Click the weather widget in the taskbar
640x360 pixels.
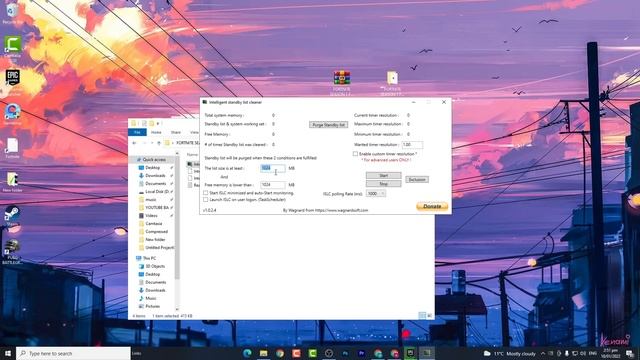click(x=510, y=353)
